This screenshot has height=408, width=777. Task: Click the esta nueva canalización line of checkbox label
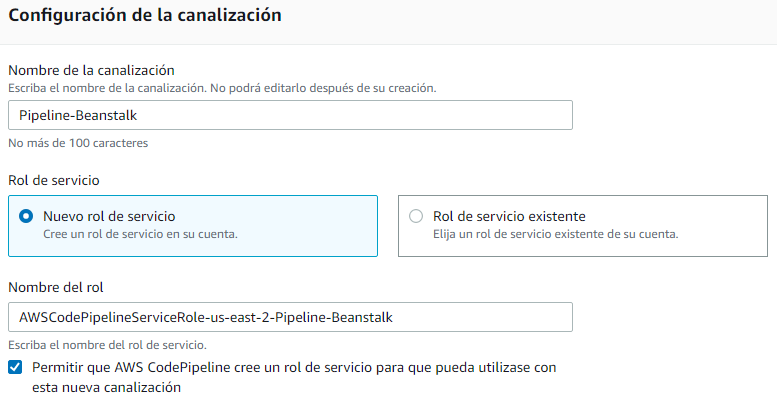[107, 387]
